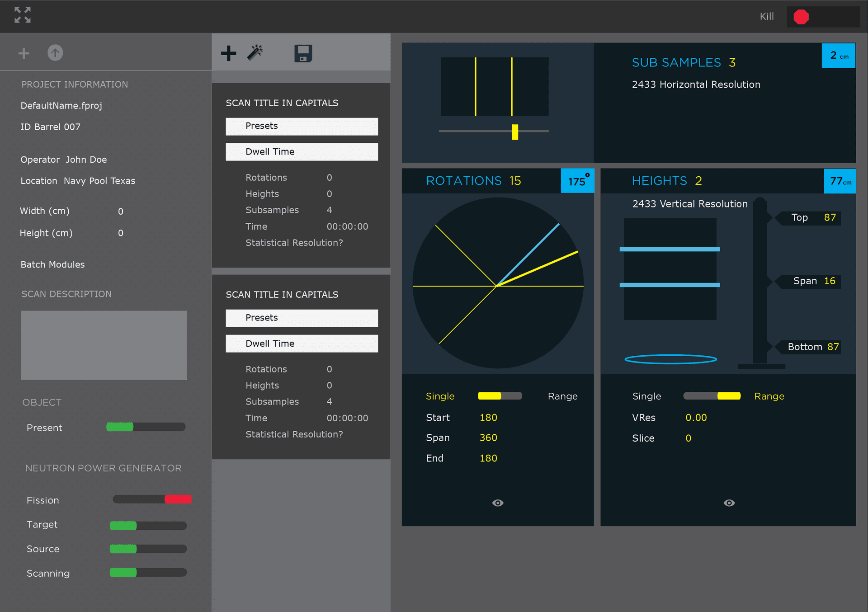The width and height of the screenshot is (868, 612).
Task: Click the Kill button in the top bar
Action: click(767, 17)
